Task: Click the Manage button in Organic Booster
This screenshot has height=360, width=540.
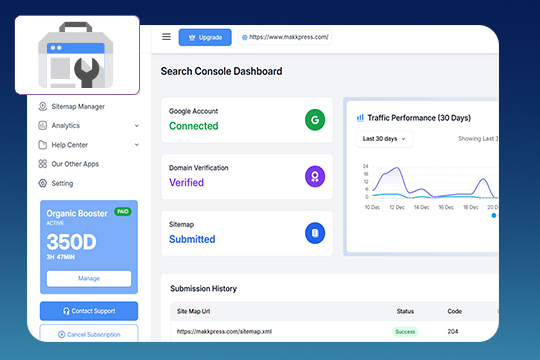Action: pos(89,278)
